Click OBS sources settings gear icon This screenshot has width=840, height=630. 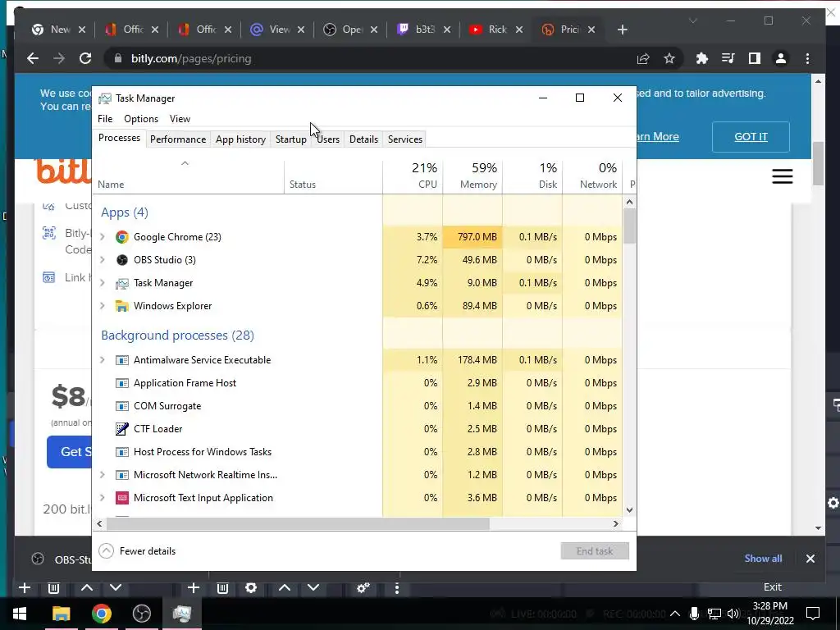pos(251,587)
